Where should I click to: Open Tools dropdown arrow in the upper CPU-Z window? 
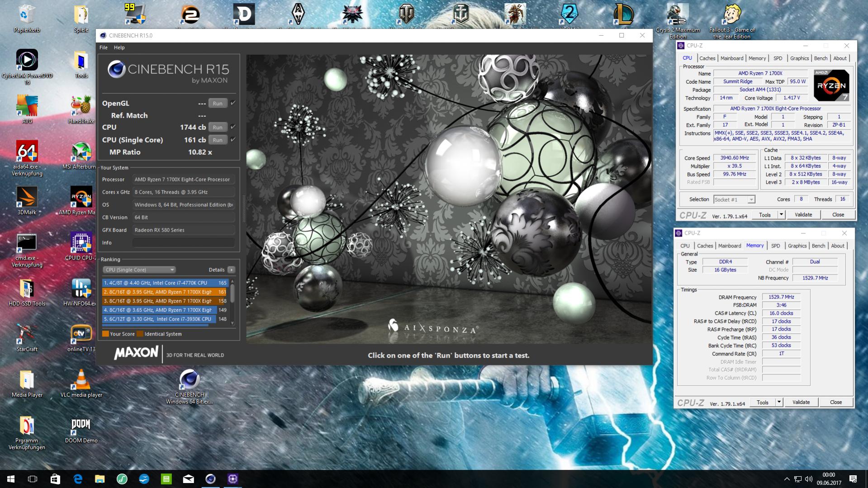click(781, 215)
